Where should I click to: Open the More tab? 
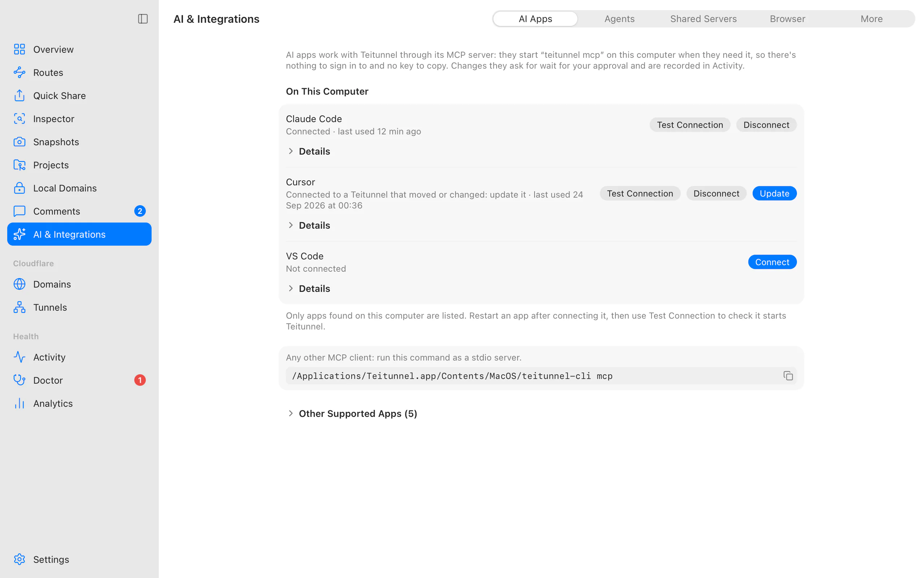[872, 19]
